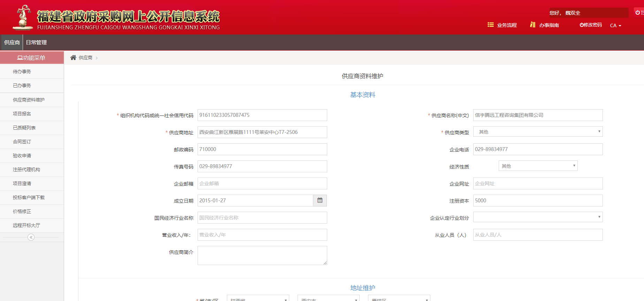Open 已办事务 in the sidebar
This screenshot has width=644, height=301.
point(32,85)
